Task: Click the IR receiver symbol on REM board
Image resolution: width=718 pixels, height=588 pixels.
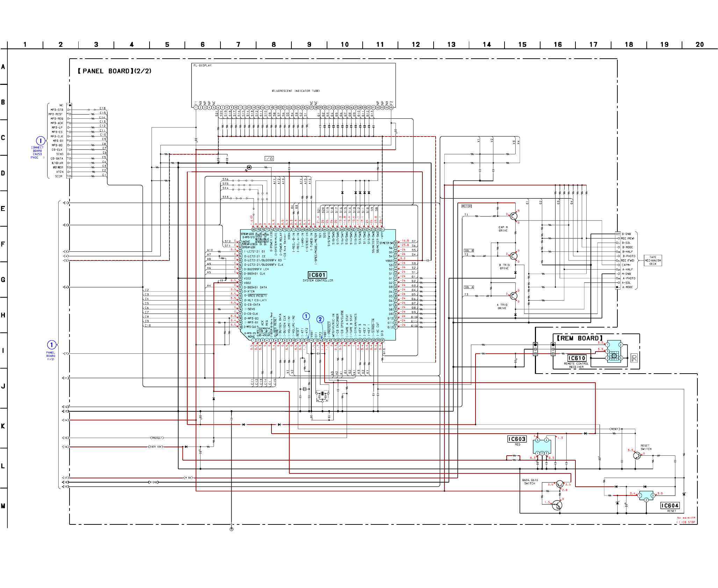Action: tap(634, 358)
